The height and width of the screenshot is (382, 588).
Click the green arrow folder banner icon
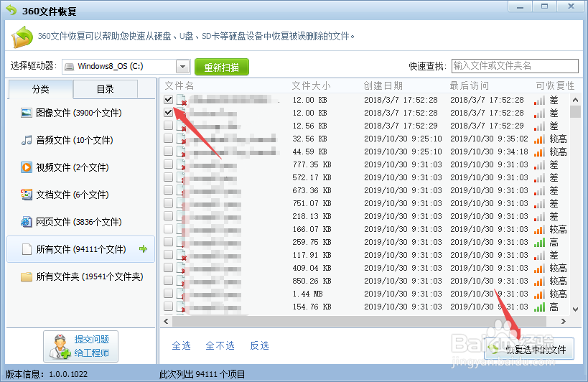pyautogui.click(x=22, y=37)
